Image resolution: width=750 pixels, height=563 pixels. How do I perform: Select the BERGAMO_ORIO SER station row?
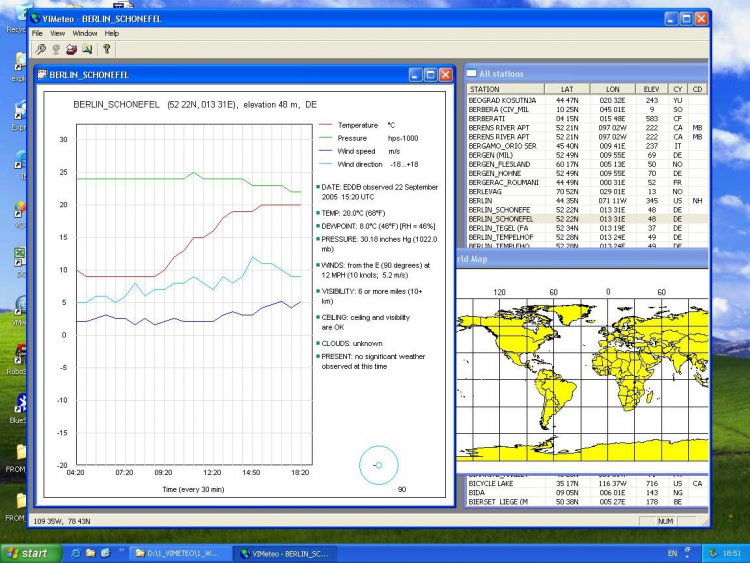point(503,145)
